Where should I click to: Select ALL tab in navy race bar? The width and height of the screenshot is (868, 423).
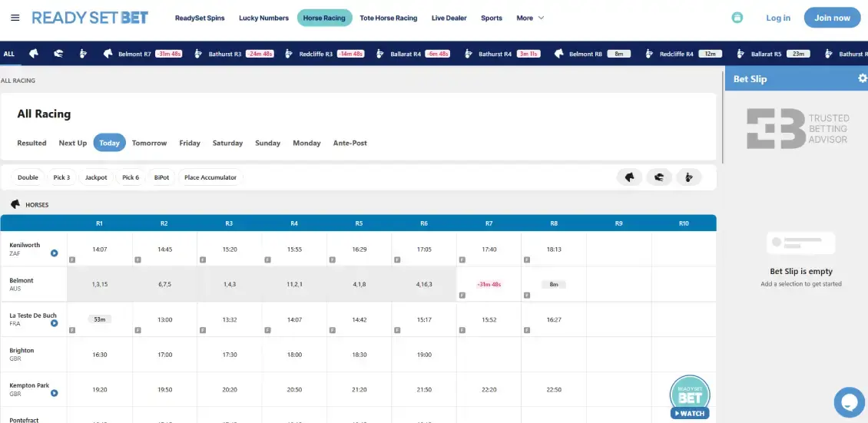[x=9, y=54]
